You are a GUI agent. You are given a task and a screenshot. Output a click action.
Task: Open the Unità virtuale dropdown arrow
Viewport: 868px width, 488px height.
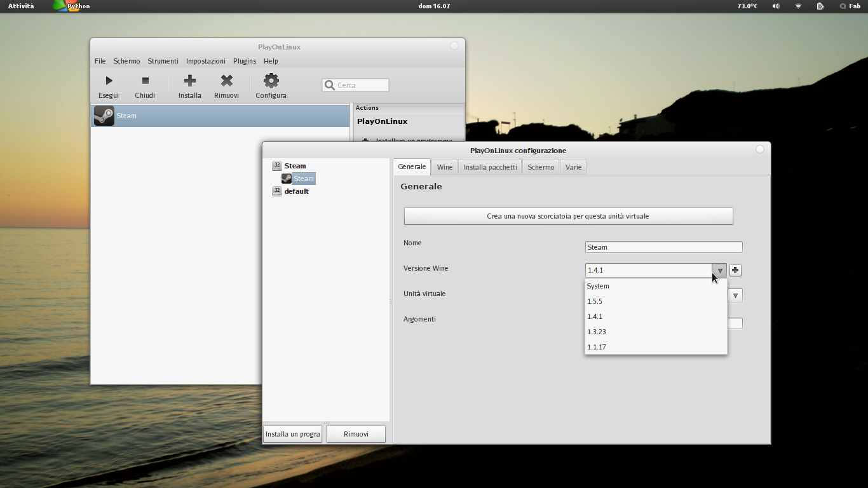(x=735, y=295)
